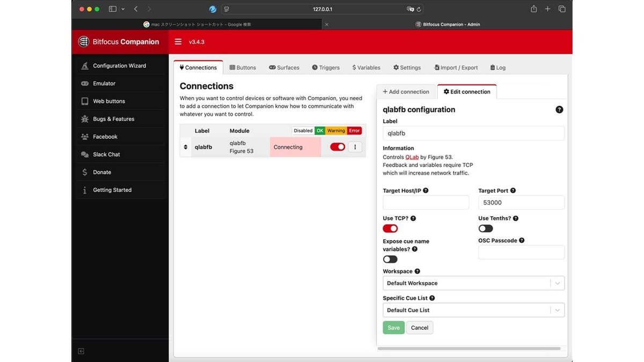Viewport: 644px width, 362px height.
Task: Reload the page with Safari reload icon
Action: (x=419, y=9)
